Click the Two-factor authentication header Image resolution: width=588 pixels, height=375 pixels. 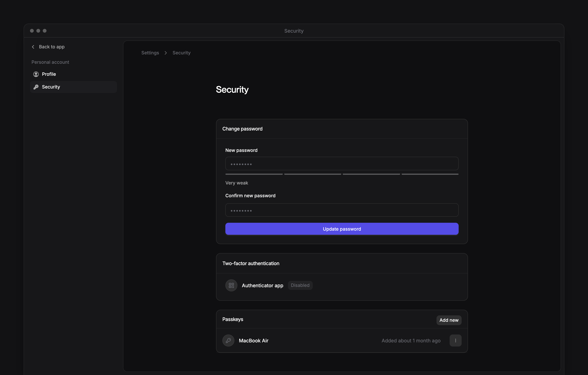(x=251, y=263)
